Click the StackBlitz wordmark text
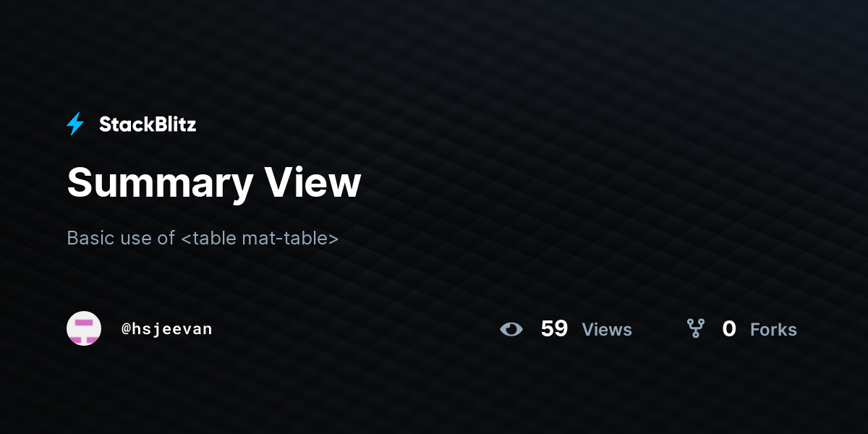This screenshot has width=868, height=434. point(148,124)
